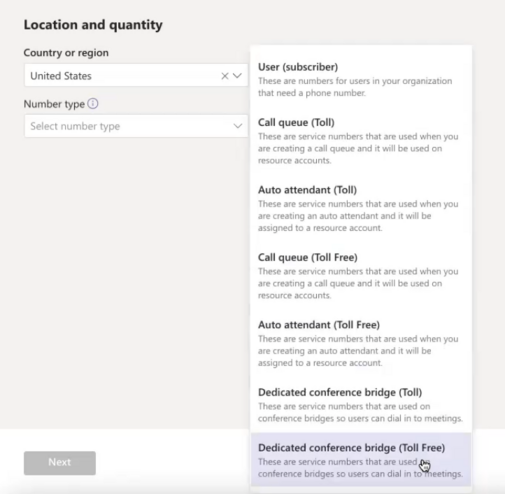Screen dimensions: 505x494
Task: Pick Dedicated conference bridge (Toll Free) option
Action: [x=361, y=460]
